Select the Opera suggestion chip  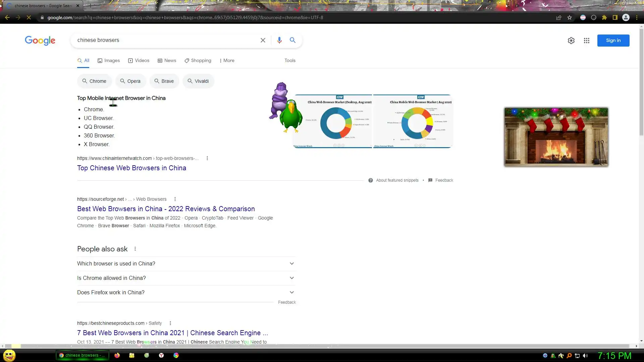click(x=130, y=81)
